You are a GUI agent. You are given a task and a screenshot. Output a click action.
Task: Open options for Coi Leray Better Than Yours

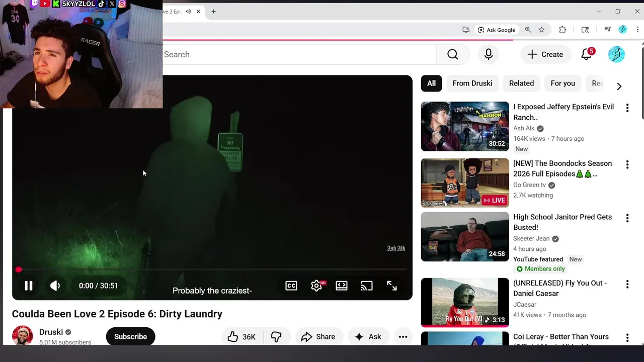pos(627,338)
